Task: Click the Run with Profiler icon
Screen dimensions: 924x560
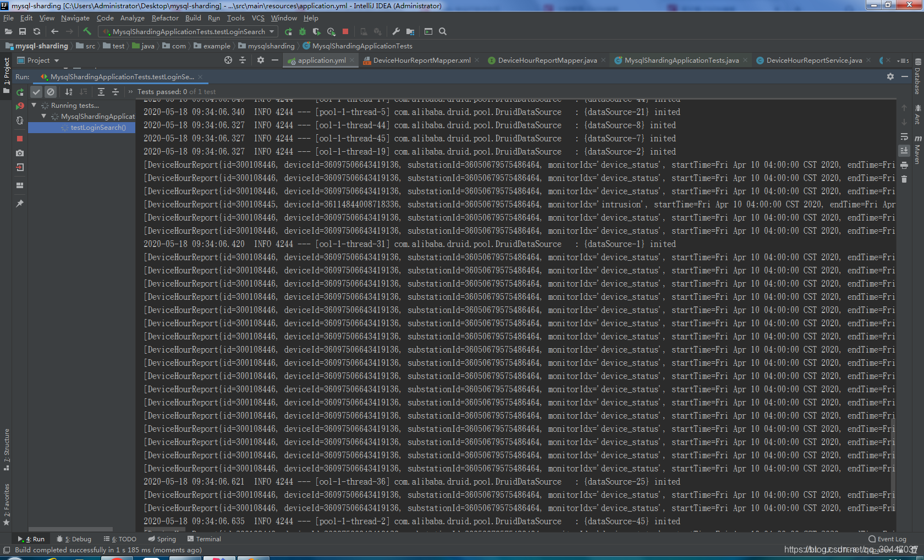Action: [331, 32]
